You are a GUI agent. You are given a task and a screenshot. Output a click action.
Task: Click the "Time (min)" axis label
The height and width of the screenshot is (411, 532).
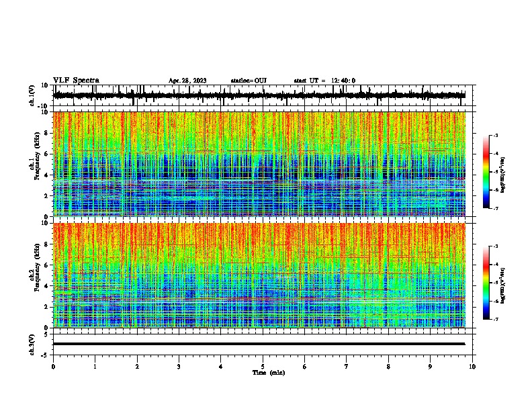pyautogui.click(x=269, y=372)
